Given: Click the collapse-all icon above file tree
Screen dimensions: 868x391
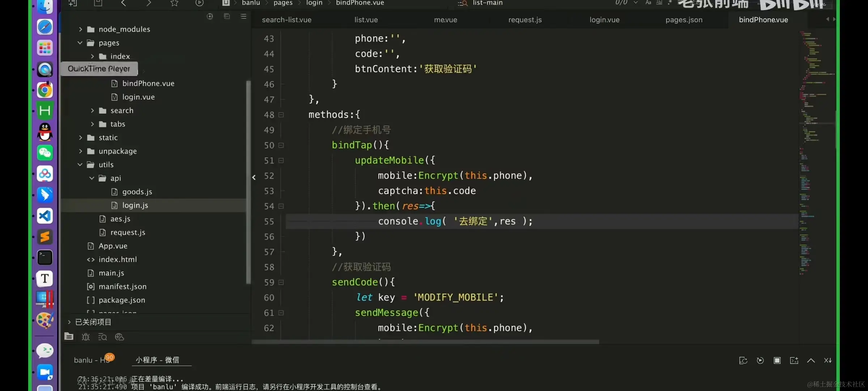Looking at the screenshot, I should [x=227, y=16].
